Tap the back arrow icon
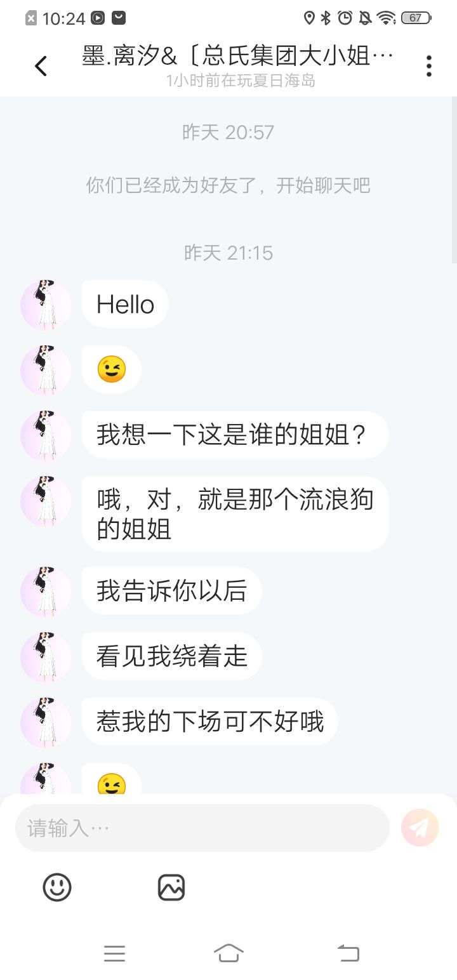Image resolution: width=457 pixels, height=980 pixels. coord(41,65)
